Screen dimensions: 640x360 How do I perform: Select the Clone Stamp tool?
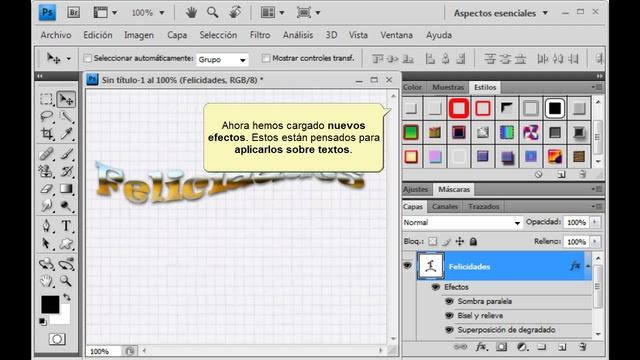[47, 171]
